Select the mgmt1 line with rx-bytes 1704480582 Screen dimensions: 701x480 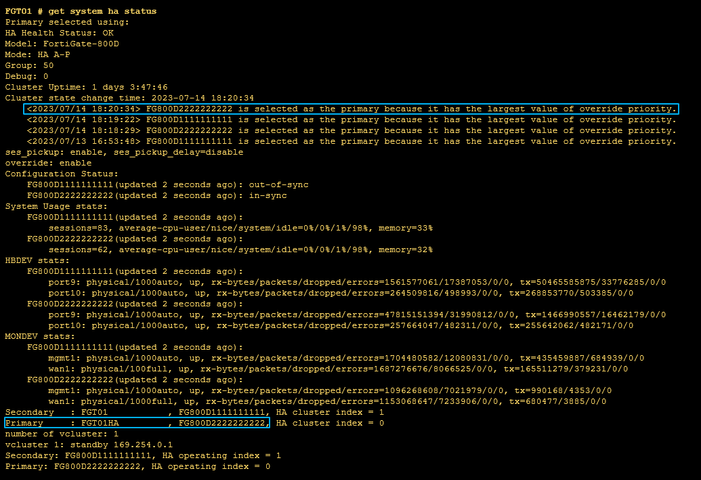[346, 358]
